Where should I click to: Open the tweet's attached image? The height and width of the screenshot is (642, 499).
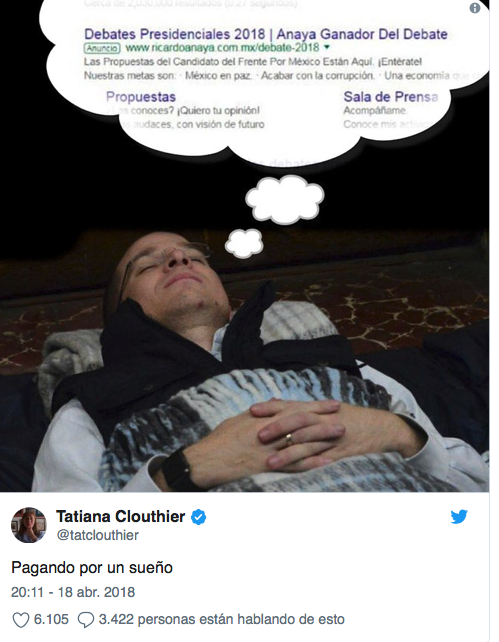tap(244, 246)
